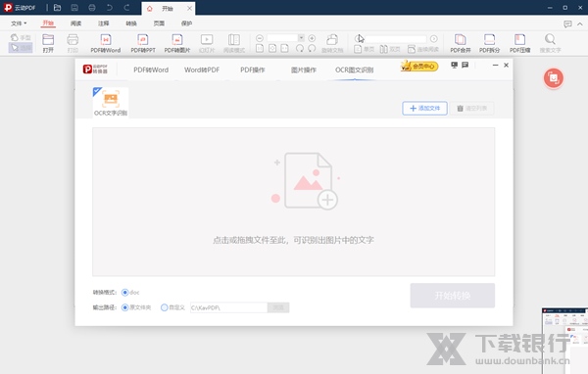Click the 打印 printer tool in ribbon

(x=73, y=43)
